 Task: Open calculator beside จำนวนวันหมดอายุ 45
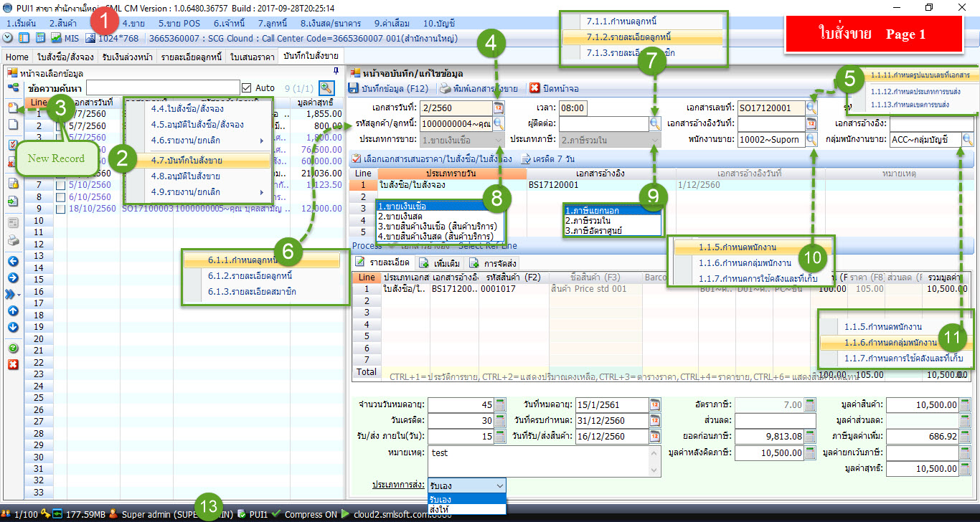500,404
